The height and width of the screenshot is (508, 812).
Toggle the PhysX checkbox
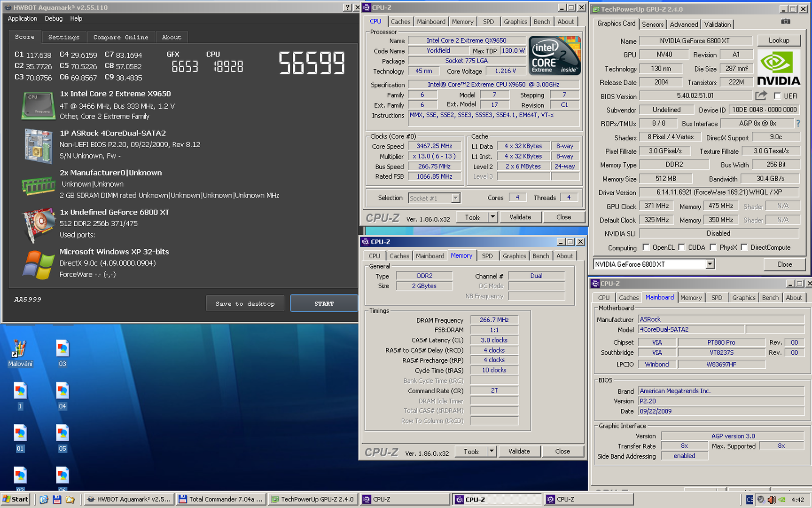click(x=713, y=247)
